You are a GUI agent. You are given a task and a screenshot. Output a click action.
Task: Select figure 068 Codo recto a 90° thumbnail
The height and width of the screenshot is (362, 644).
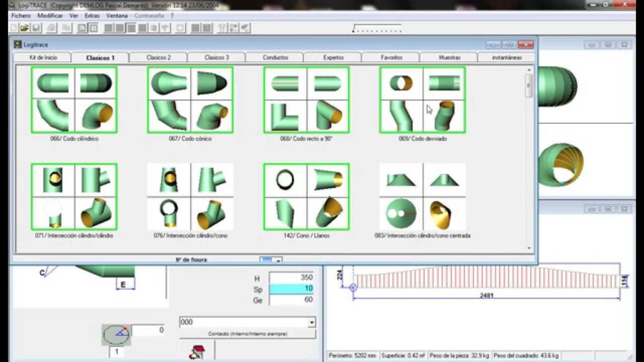(x=306, y=100)
